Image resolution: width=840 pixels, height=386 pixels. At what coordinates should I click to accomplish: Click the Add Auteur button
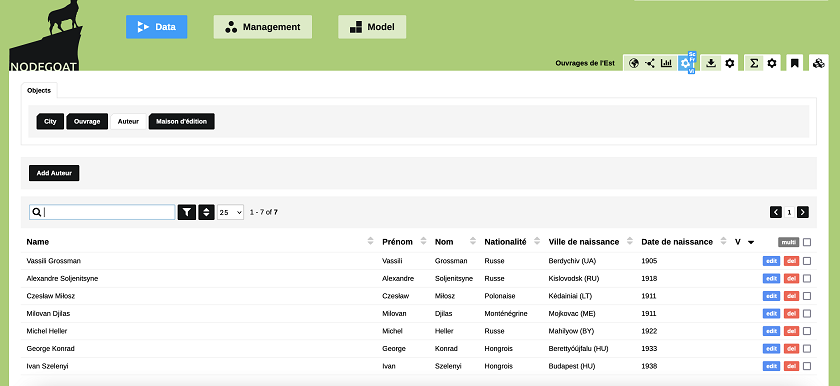(54, 173)
